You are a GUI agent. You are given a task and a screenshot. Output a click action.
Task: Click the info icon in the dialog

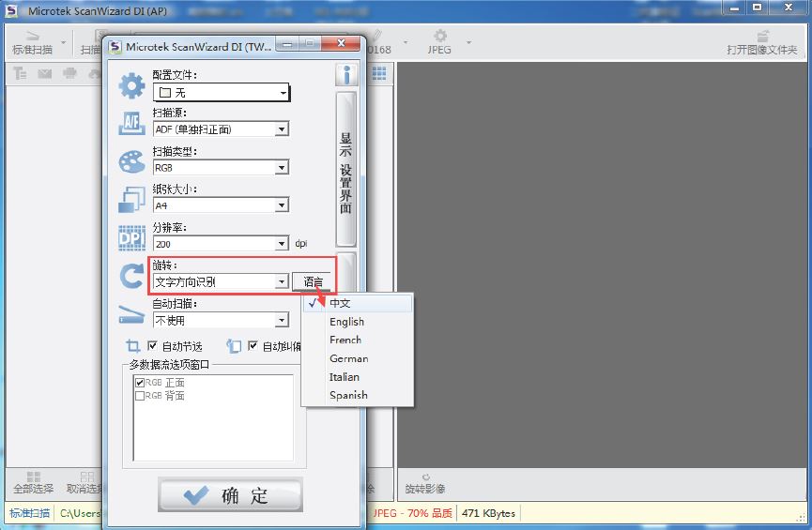tap(346, 75)
